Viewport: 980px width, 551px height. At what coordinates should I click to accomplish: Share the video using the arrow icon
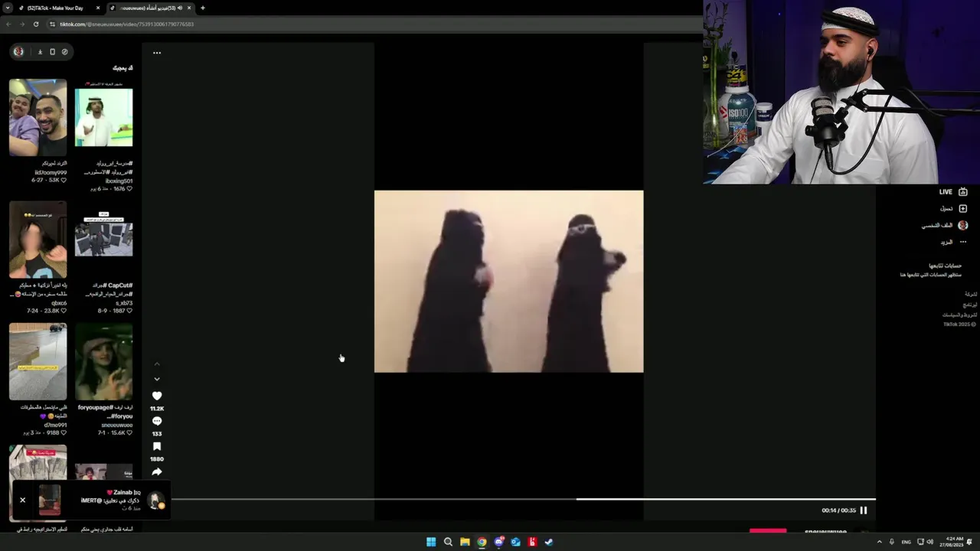[157, 471]
